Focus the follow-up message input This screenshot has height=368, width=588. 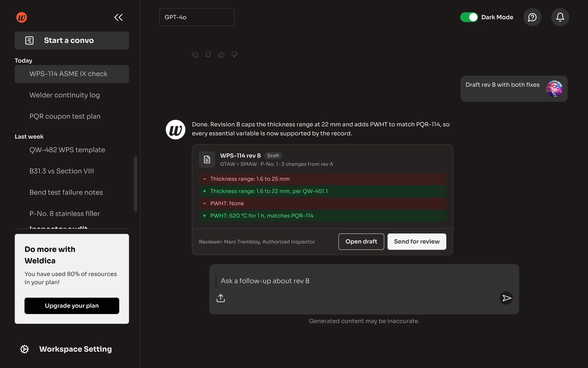[x=364, y=281]
